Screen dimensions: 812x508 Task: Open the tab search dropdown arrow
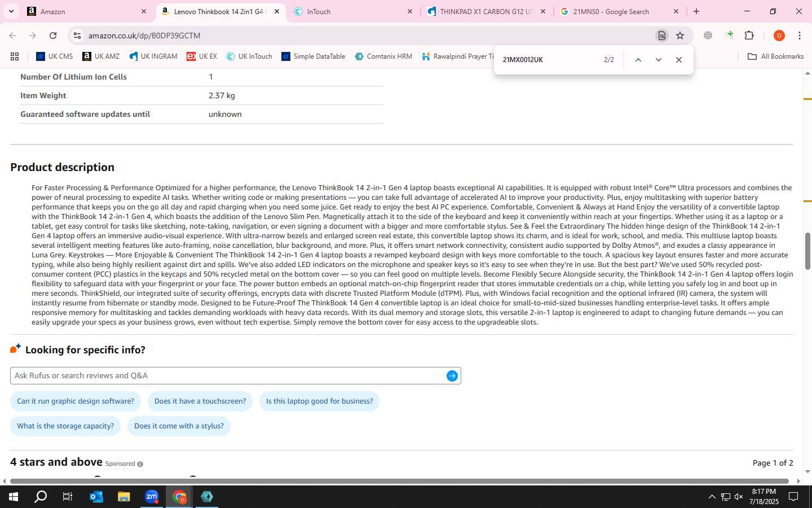[11, 11]
